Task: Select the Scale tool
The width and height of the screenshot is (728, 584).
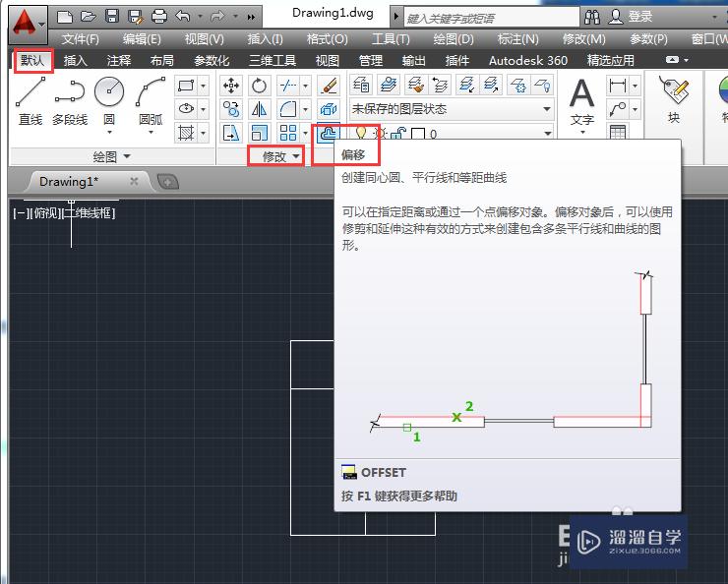Action: [259, 133]
